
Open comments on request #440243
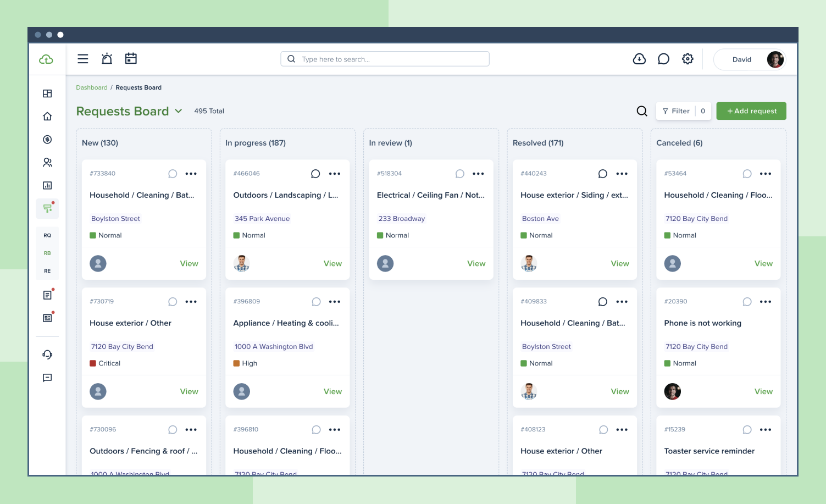click(603, 174)
